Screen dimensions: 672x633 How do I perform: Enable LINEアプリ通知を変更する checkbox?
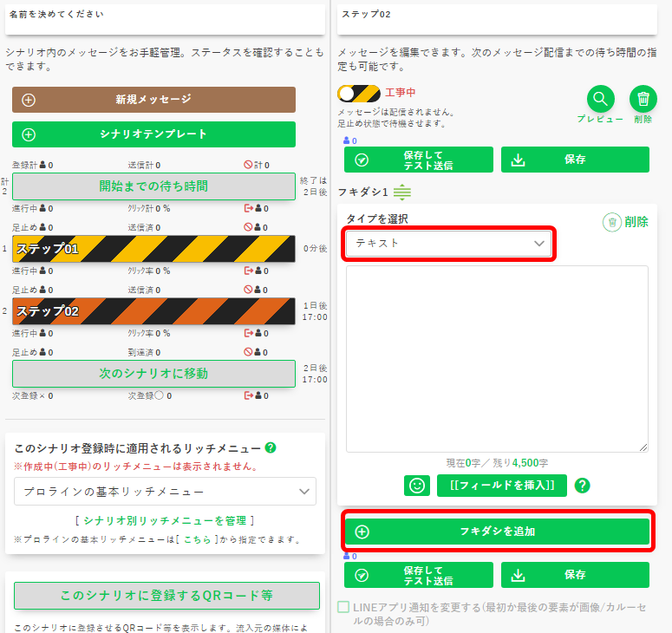[344, 607]
